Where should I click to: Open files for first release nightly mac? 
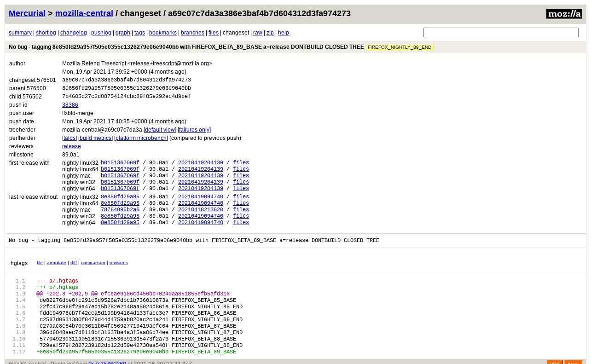coord(241,176)
